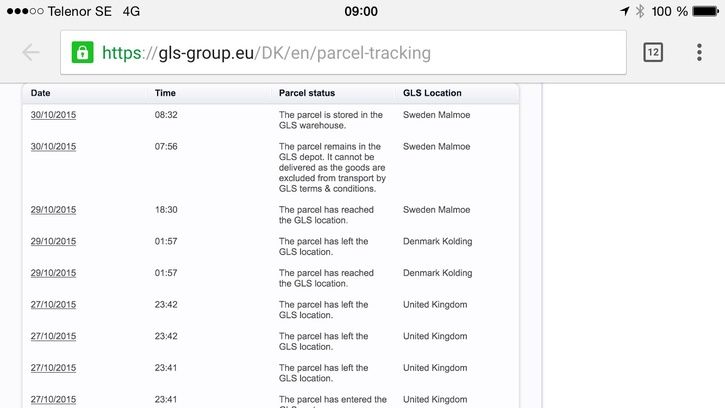
Task: Tap the green secure padlock icon
Action: pyautogui.click(x=82, y=52)
